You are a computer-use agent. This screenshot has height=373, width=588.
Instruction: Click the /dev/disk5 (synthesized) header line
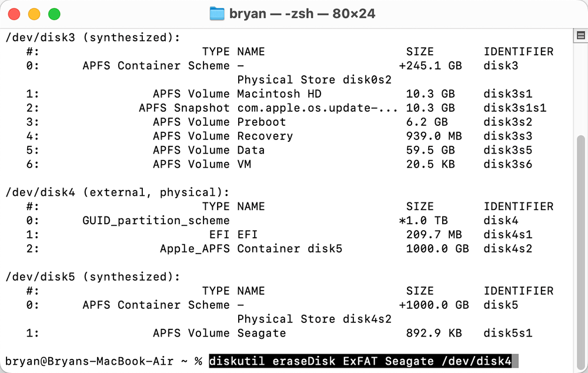point(88,277)
